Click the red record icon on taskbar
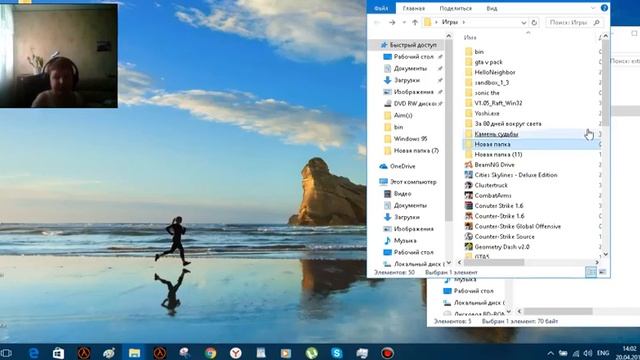Screen dimensions: 640x360 pyautogui.click(x=387, y=353)
